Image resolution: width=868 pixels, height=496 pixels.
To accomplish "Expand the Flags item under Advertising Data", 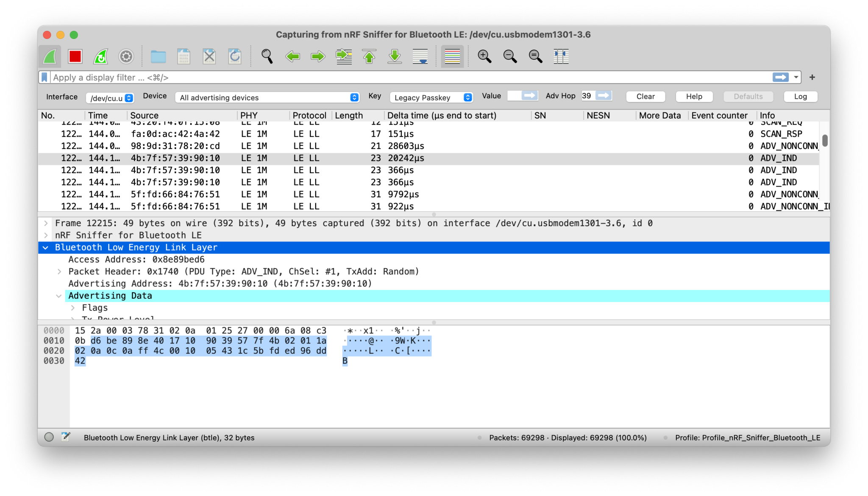I will click(x=73, y=308).
